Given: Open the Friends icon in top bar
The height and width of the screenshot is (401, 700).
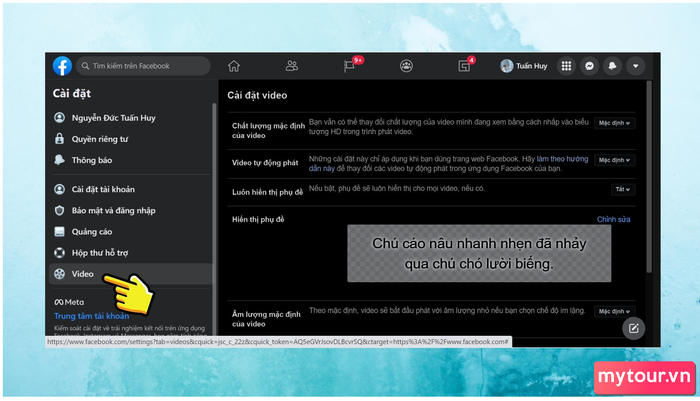Looking at the screenshot, I should click(292, 66).
